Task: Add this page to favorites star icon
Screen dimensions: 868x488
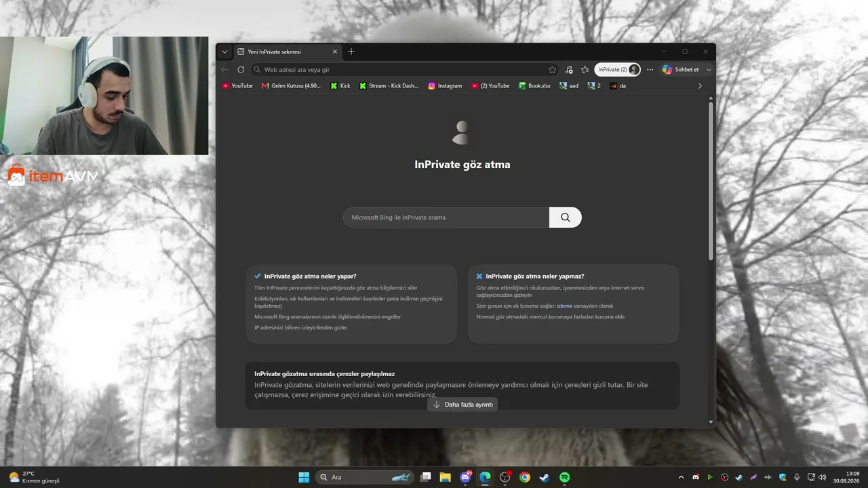Action: click(552, 70)
